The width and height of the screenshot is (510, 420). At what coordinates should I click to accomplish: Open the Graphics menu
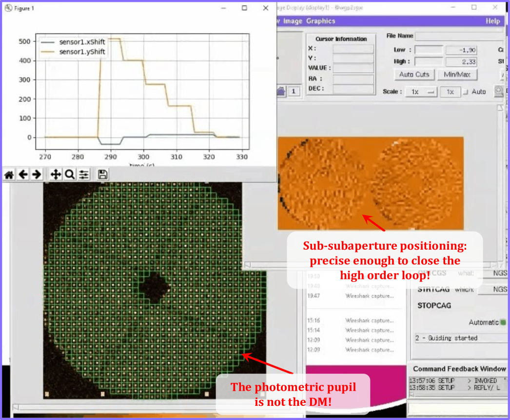tap(320, 21)
